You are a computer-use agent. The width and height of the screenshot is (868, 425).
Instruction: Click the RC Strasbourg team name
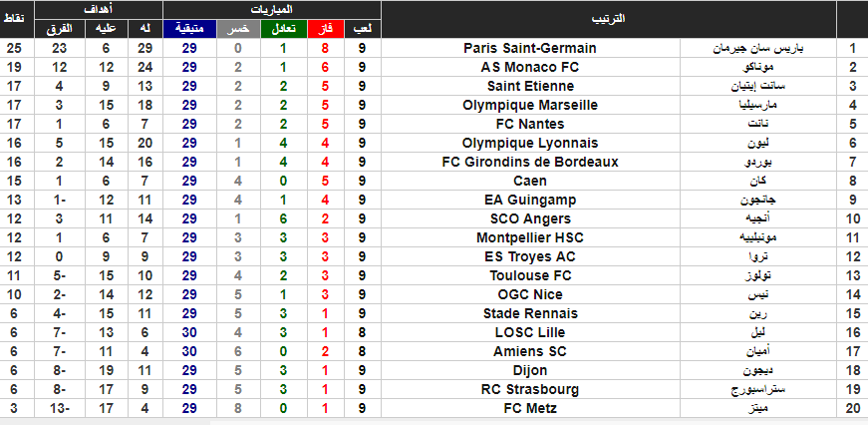[x=530, y=389]
